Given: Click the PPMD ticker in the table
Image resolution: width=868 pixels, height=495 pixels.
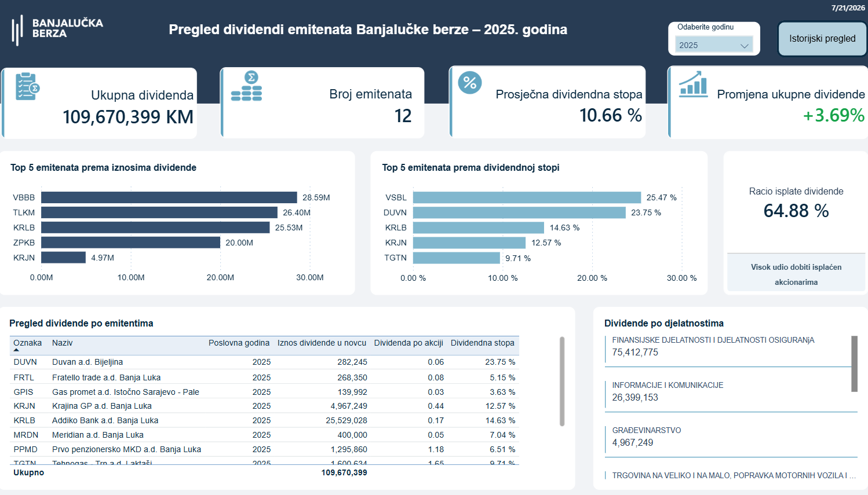Looking at the screenshot, I should (x=25, y=449).
